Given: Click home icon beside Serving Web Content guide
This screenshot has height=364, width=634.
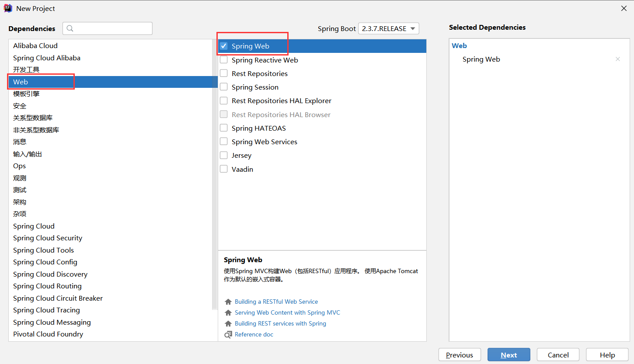Looking at the screenshot, I should tap(228, 313).
